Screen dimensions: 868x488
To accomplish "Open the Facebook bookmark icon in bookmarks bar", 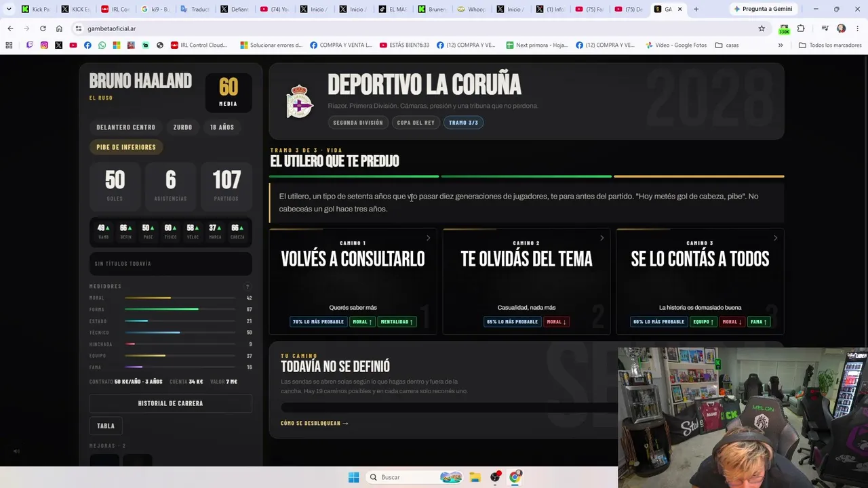I will pos(87,45).
